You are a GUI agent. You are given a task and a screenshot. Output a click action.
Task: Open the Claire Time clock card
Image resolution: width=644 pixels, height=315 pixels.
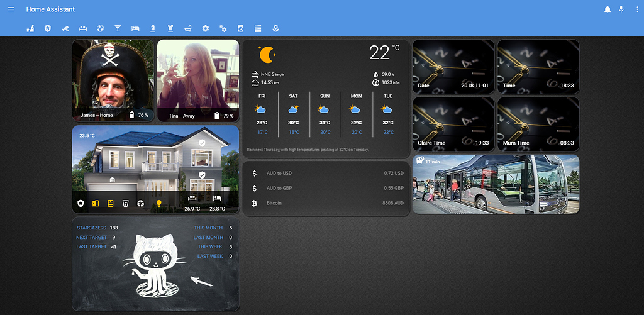[453, 124]
